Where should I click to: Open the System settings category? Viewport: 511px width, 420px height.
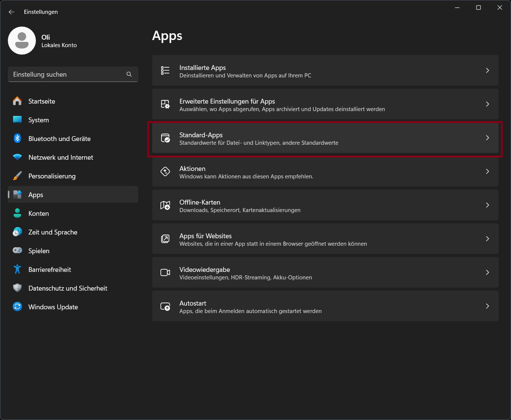point(39,120)
